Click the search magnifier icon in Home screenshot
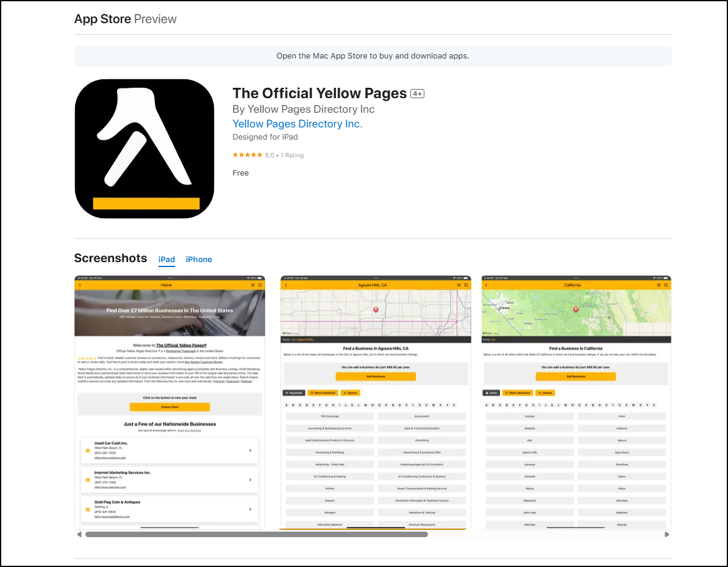The image size is (728, 567). coord(260,285)
